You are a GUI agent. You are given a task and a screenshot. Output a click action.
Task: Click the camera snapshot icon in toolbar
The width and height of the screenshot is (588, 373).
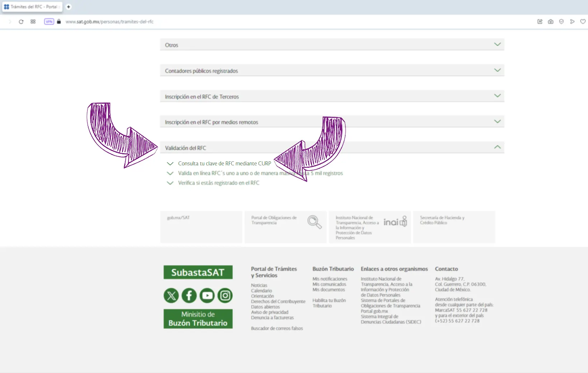[x=550, y=22]
